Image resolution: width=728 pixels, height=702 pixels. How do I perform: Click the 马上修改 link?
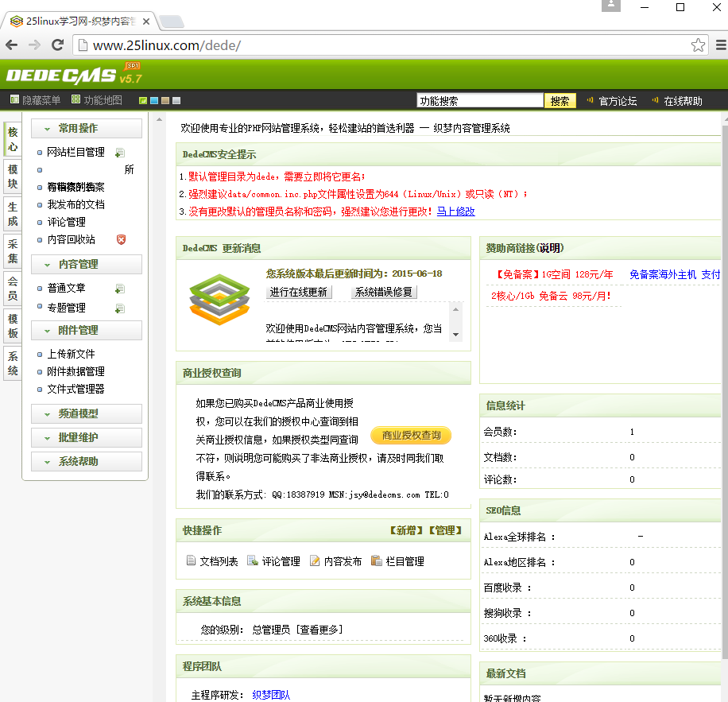tap(456, 211)
